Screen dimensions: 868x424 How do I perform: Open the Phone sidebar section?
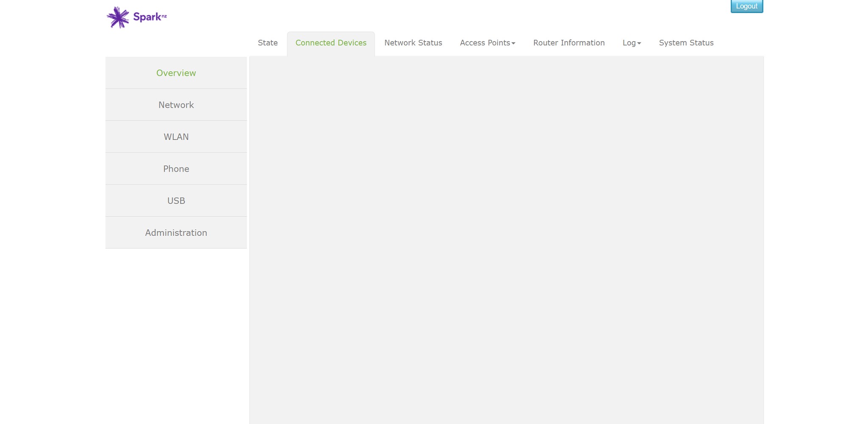tap(176, 169)
